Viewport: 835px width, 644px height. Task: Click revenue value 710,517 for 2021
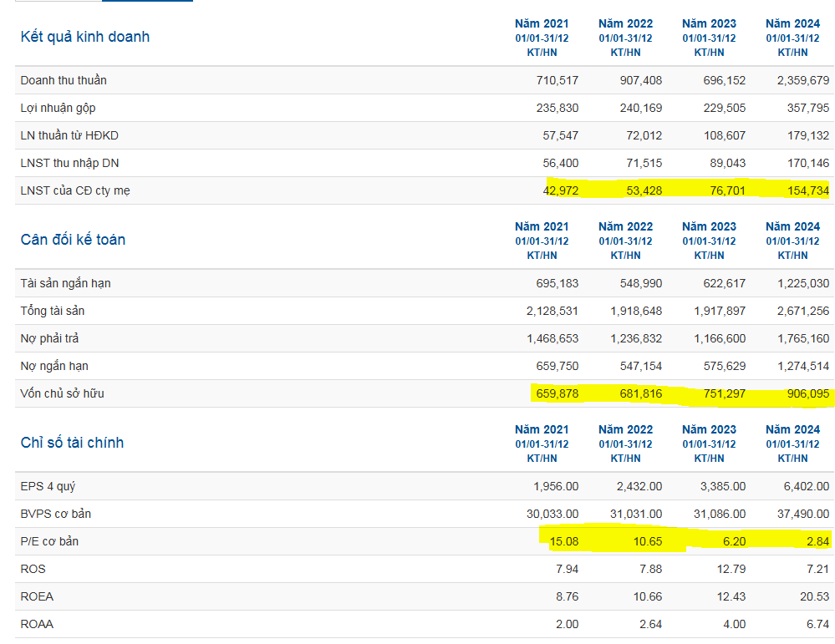[557, 80]
